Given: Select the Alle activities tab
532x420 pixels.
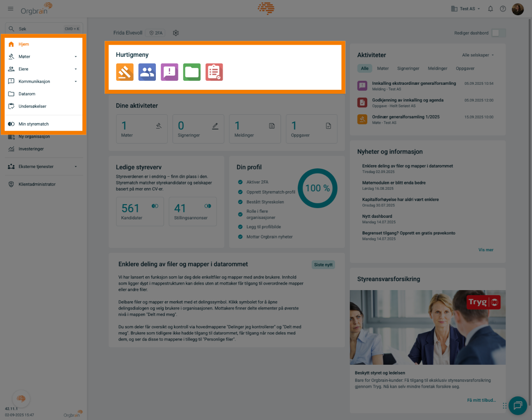Looking at the screenshot, I should pyautogui.click(x=365, y=68).
